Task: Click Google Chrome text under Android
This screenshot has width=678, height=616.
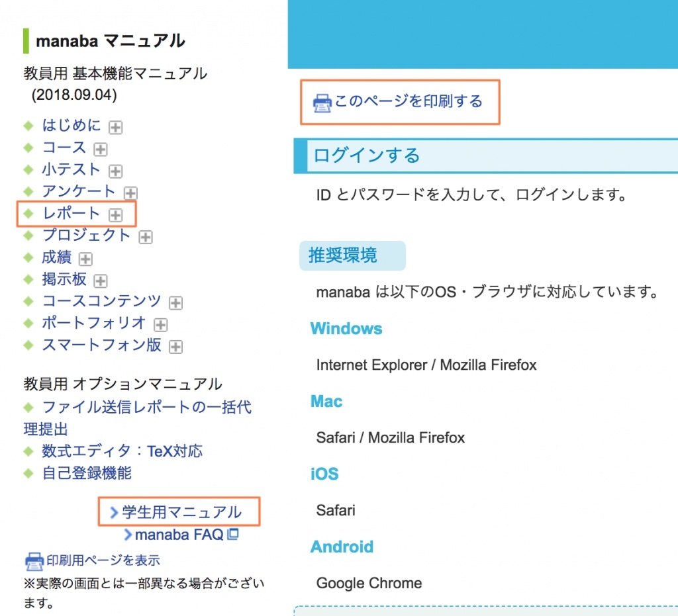Action: pyautogui.click(x=369, y=583)
